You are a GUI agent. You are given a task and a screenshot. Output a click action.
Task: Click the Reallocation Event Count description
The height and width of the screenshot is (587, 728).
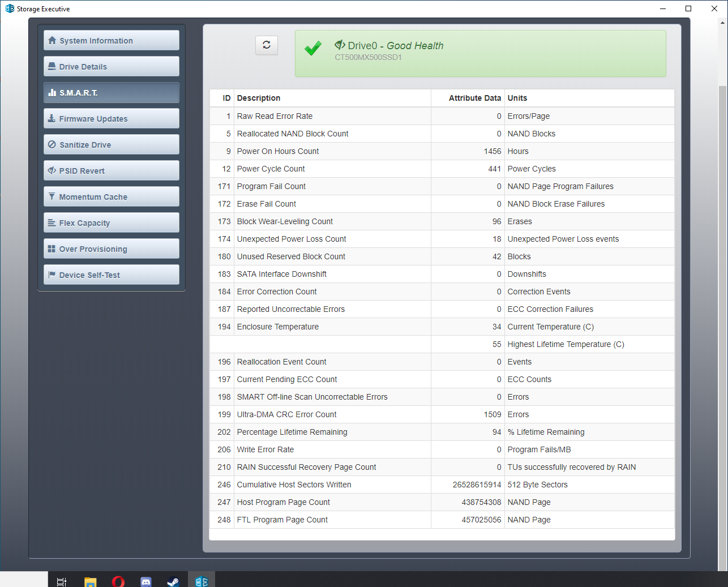pyautogui.click(x=282, y=362)
